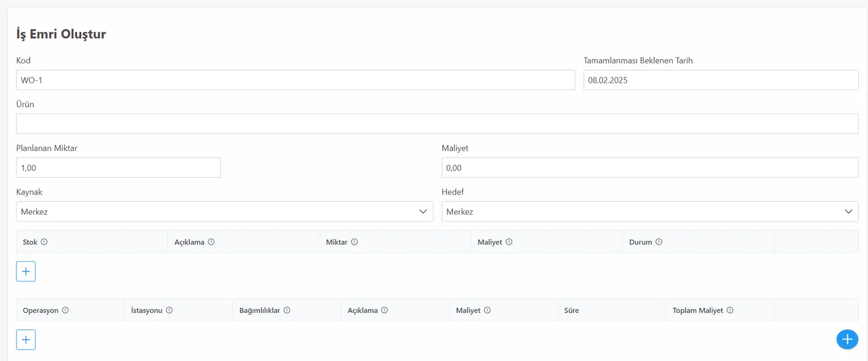Click the Tamamlanması Beklenen Tarih date field

(721, 80)
